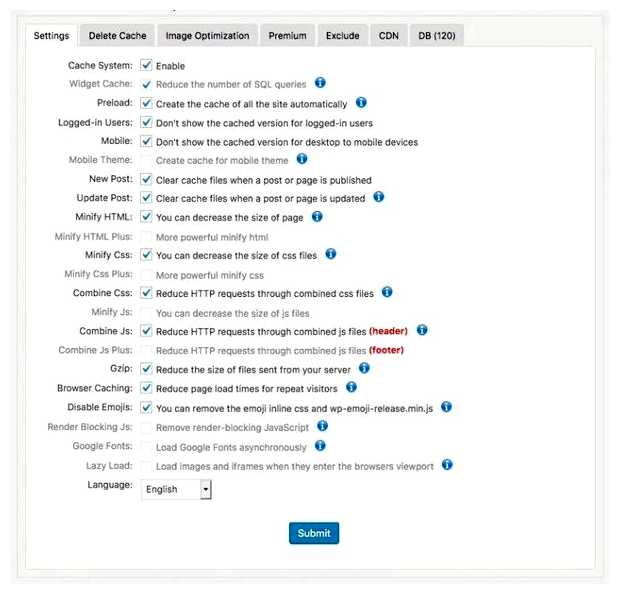Click the Submit button

tap(314, 533)
